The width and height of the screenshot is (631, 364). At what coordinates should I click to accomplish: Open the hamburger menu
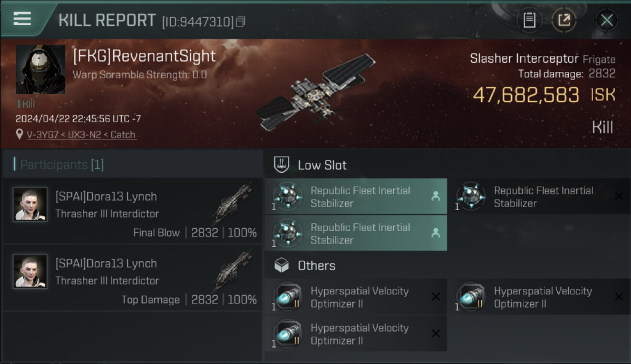coord(22,19)
